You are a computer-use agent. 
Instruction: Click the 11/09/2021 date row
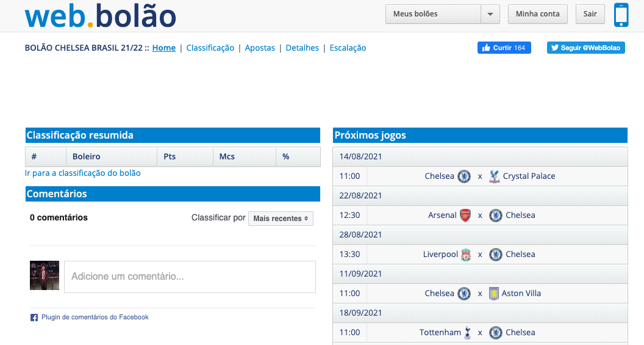click(x=480, y=274)
